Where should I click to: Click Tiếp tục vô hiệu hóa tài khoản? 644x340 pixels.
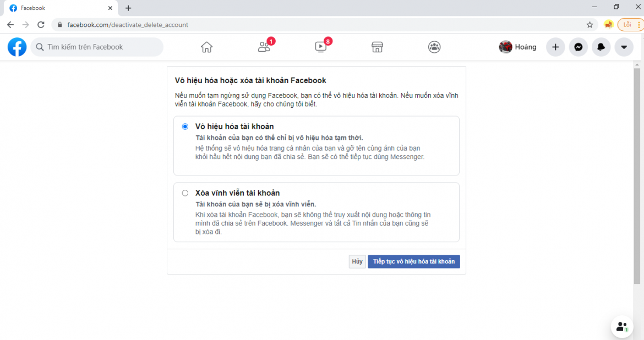pos(413,261)
